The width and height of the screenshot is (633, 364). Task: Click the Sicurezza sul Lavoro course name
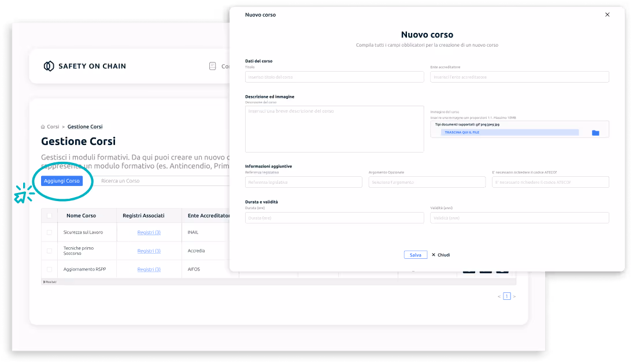pos(83,232)
